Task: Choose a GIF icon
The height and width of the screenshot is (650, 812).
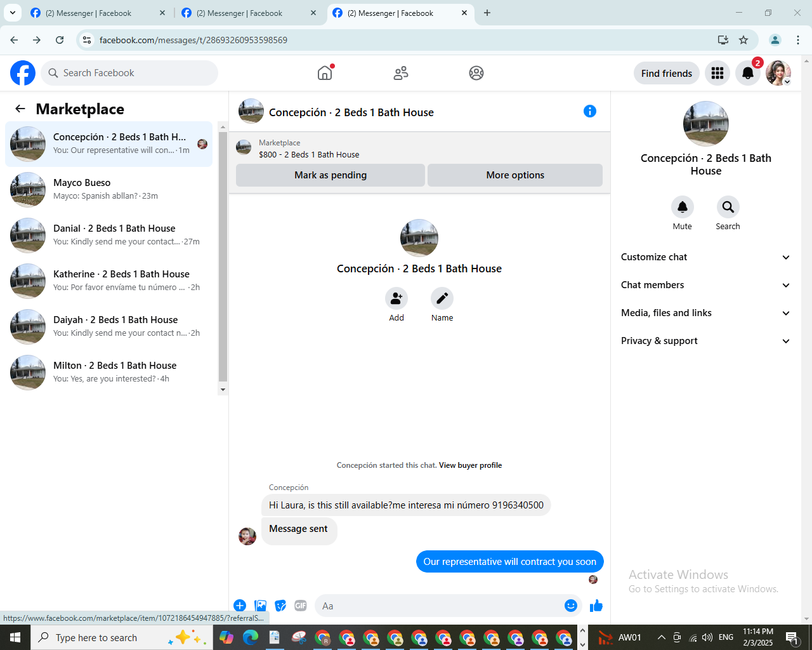Action: [x=301, y=606]
